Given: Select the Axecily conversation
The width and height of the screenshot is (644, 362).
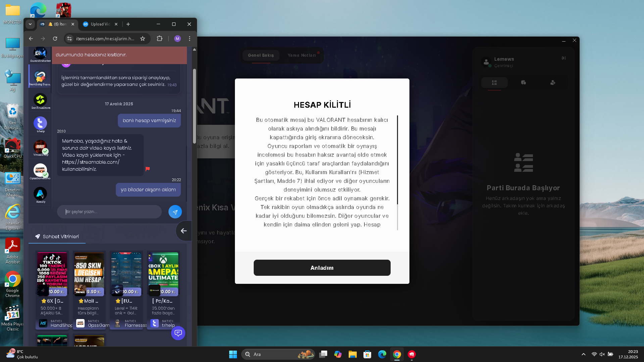Looking at the screenshot, I should (40, 195).
